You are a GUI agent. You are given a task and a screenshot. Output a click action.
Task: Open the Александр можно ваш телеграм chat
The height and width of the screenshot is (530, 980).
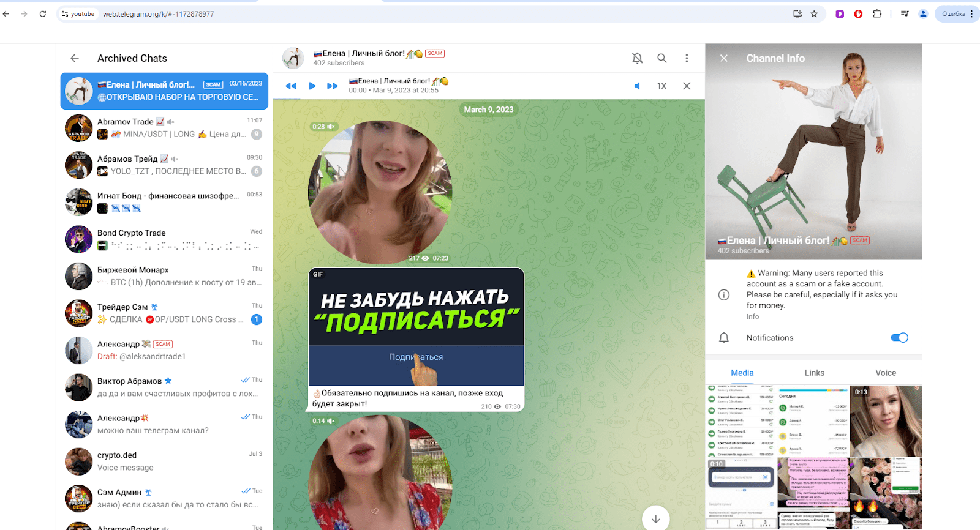click(x=164, y=424)
